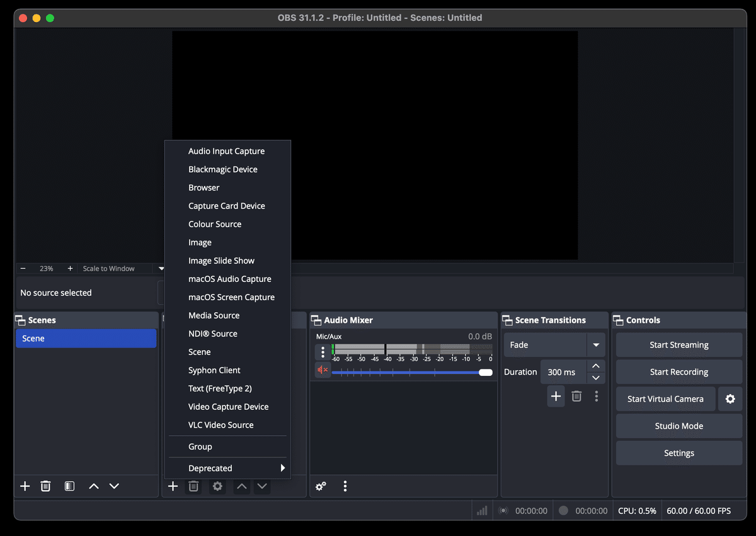Open advanced audio properties gear in Audio Mixer
This screenshot has height=536, width=756.
coord(320,486)
